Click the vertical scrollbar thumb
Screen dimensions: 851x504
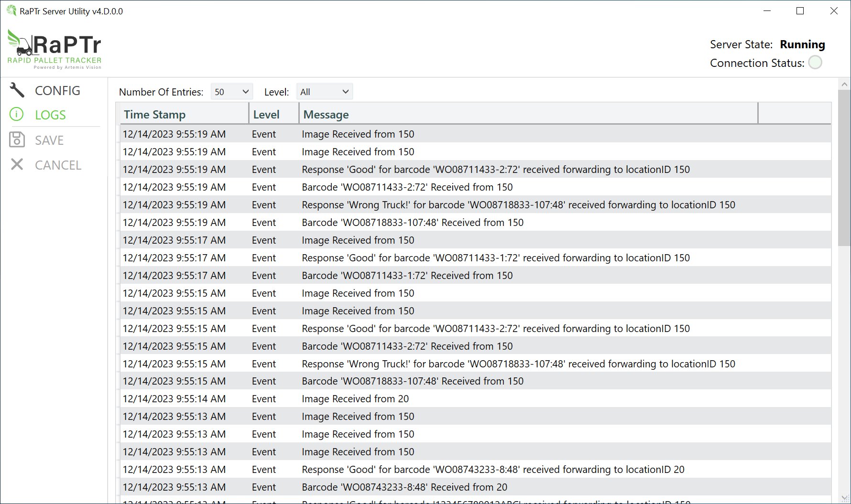pos(844,167)
